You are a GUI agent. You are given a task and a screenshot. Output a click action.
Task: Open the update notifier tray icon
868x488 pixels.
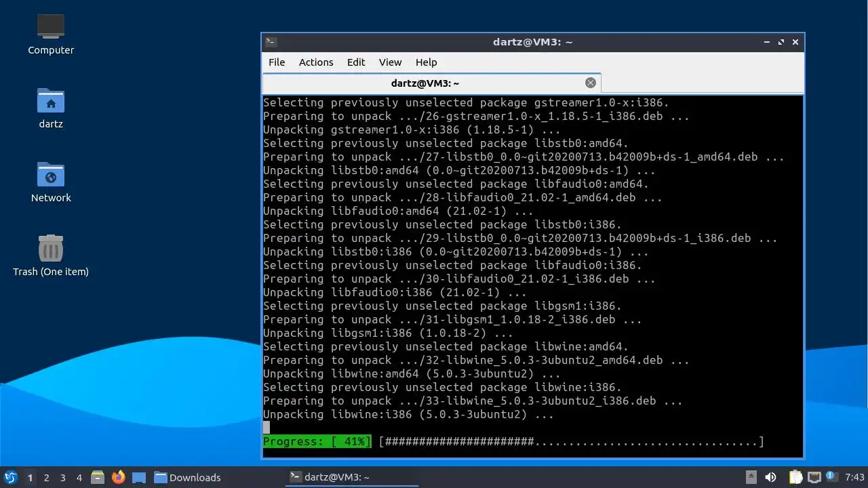tap(831, 476)
